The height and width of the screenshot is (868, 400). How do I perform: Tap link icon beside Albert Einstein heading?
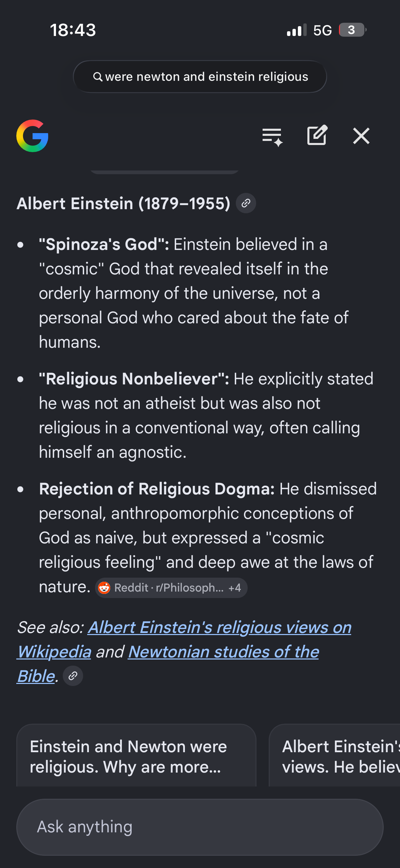pos(246,203)
